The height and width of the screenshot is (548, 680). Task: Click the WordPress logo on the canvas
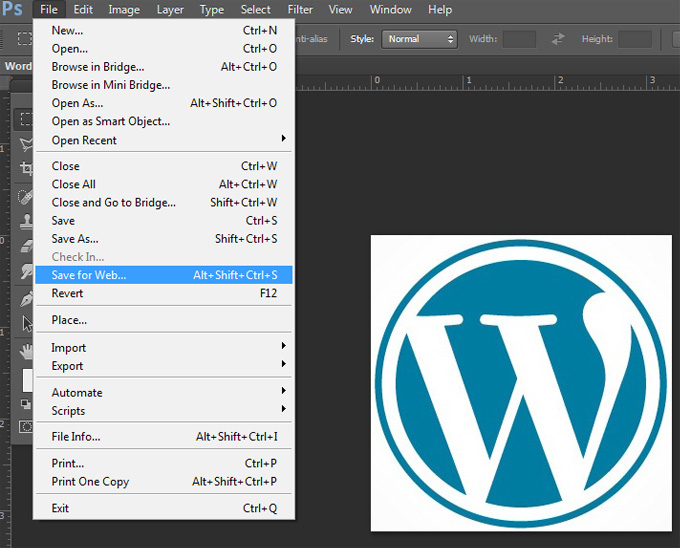point(521,383)
